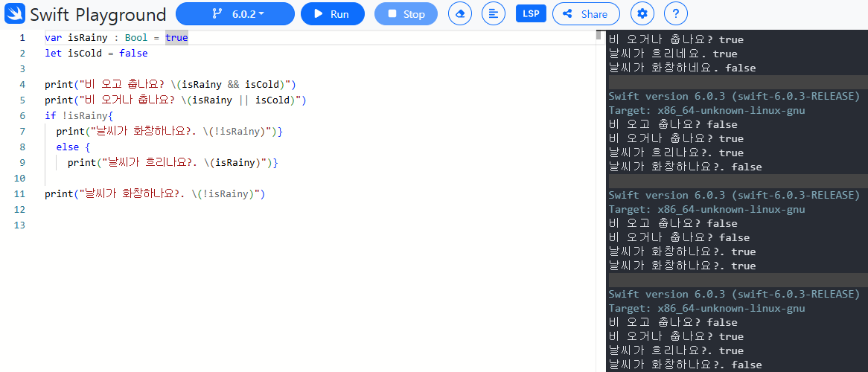Click the print statement on line 9
This screenshot has width=868, height=372.
pos(172,163)
